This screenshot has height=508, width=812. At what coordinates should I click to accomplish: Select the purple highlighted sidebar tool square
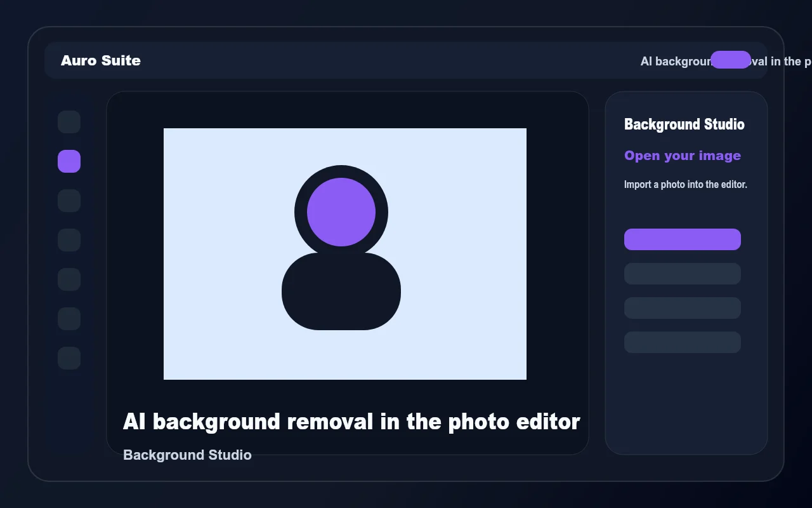click(x=69, y=161)
